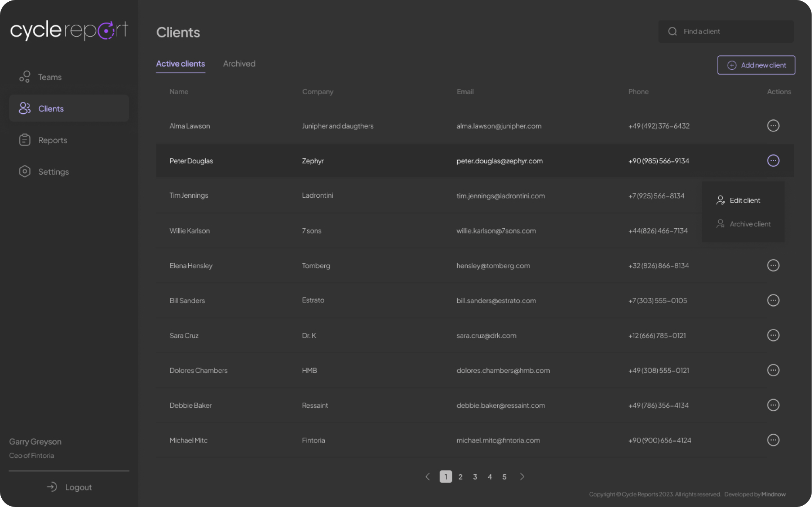The height and width of the screenshot is (507, 812).
Task: Open Settings via the hexagon gear icon
Action: pos(24,171)
